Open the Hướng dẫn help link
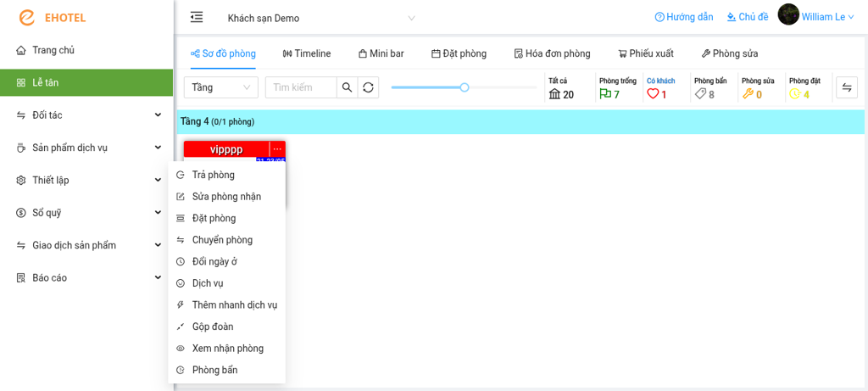The image size is (868, 391). [684, 17]
